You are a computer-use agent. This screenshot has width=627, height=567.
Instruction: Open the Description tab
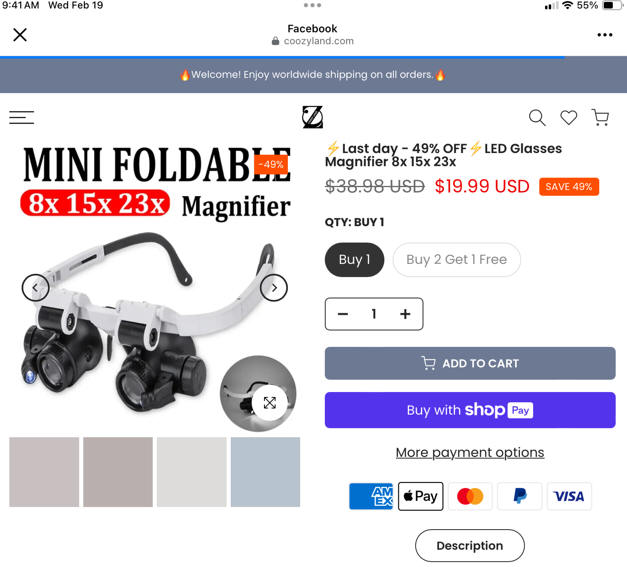(x=470, y=545)
